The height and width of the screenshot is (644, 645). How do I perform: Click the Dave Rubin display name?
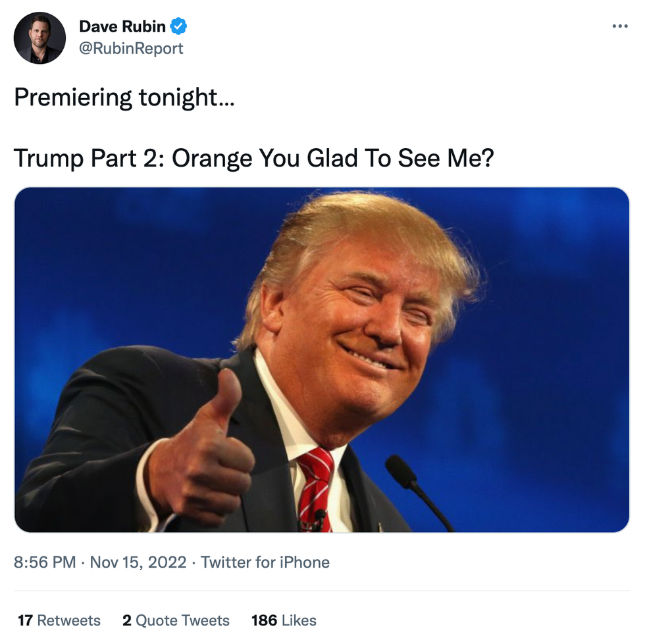pos(122,27)
